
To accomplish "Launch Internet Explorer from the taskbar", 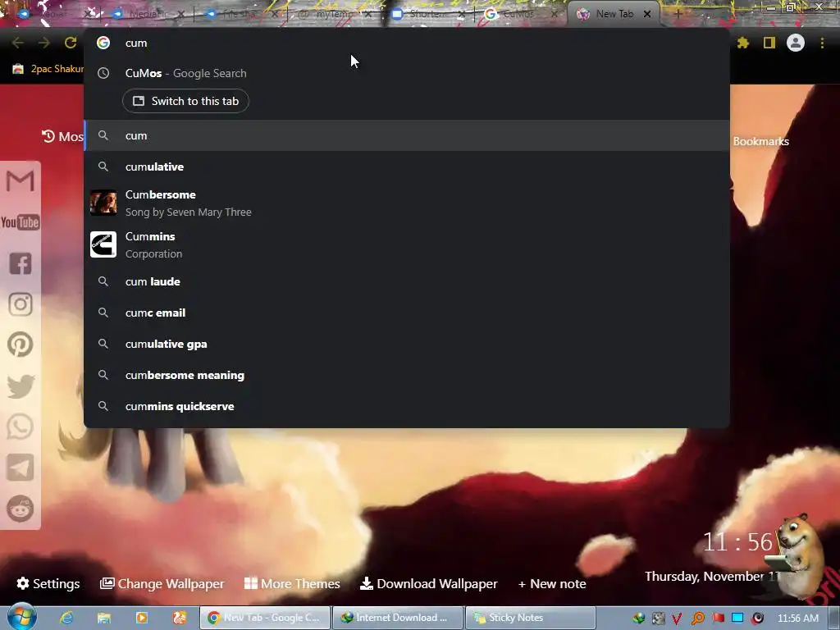I will tap(66, 618).
